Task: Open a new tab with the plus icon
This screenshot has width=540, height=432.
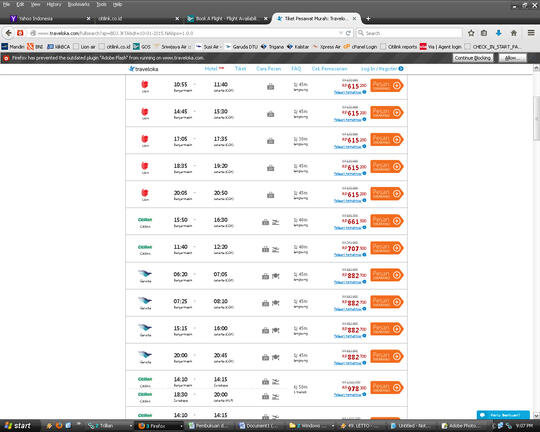Action: coord(368,19)
